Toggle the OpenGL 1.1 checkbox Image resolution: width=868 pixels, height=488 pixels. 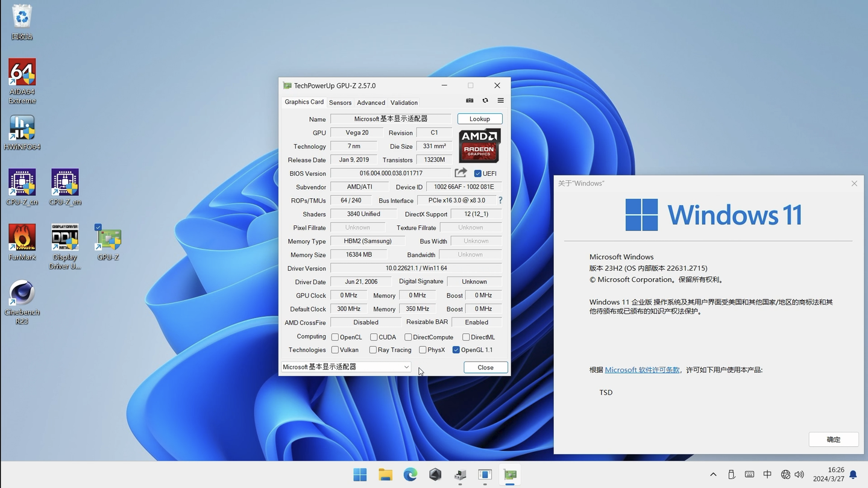[456, 350]
